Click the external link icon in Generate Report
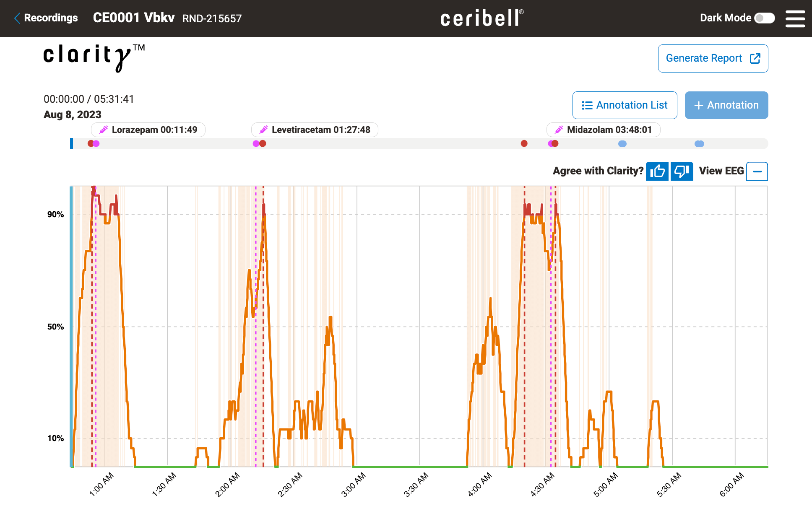The image size is (812, 519). [755, 58]
